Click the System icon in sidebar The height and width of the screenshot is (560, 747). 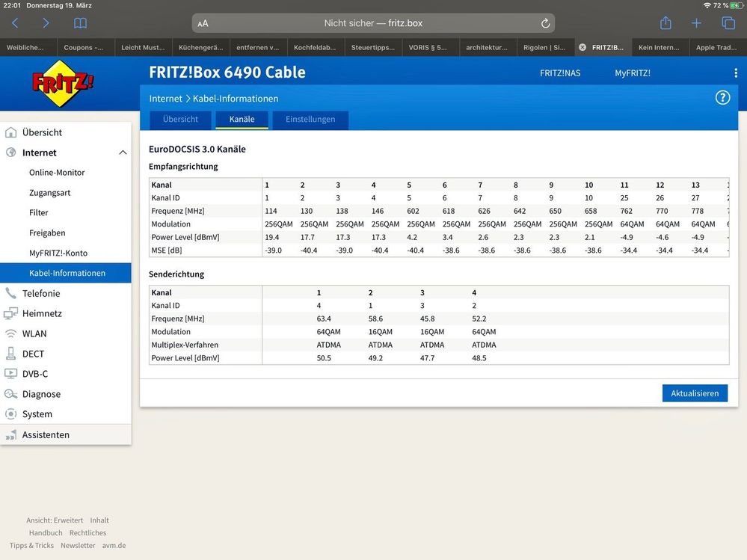coord(10,413)
